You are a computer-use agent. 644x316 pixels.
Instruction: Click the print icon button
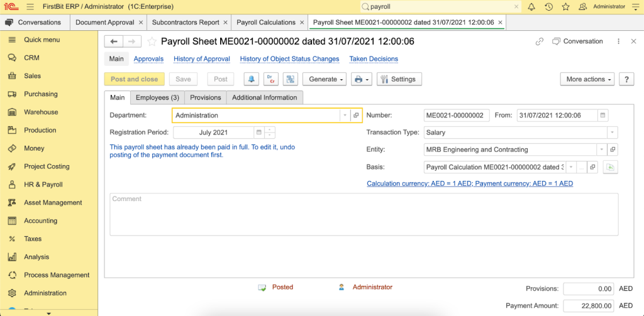(362, 79)
